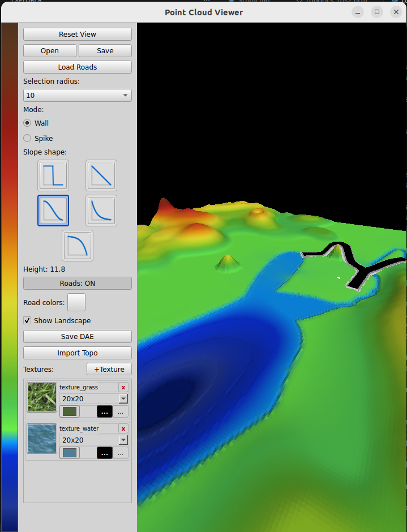Select the step-shaped slope icon
This screenshot has height=532, width=407.
(x=53, y=175)
